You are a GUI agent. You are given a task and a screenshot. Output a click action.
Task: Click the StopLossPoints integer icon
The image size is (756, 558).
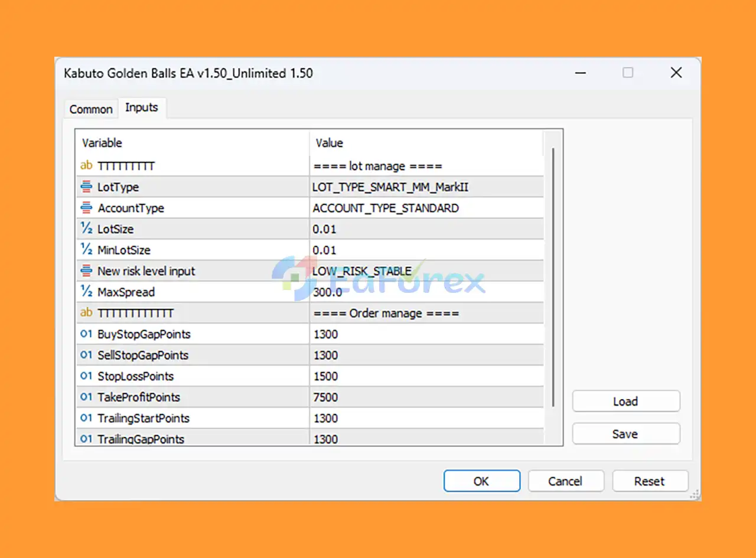tap(86, 376)
